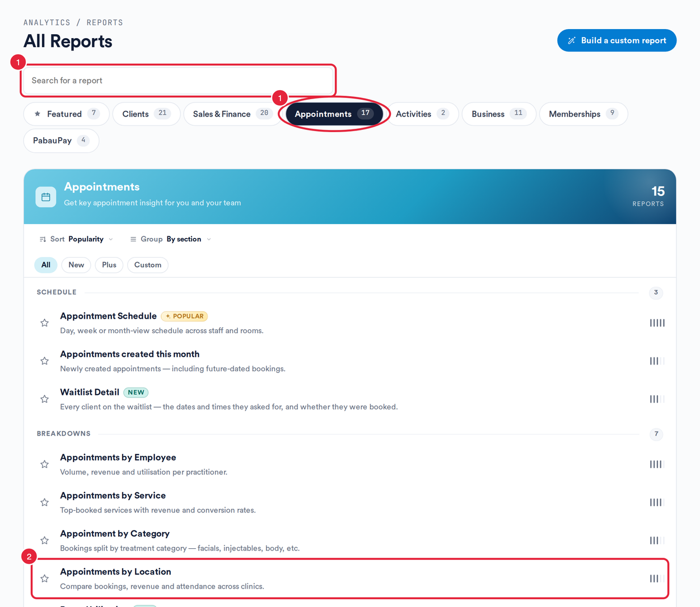Filter reports by Plus
The image size is (700, 607).
point(109,265)
